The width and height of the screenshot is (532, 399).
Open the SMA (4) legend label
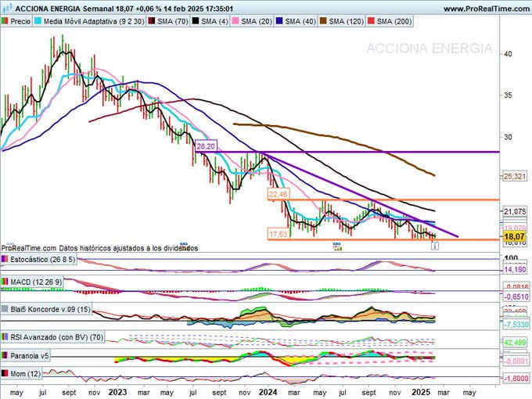point(215,21)
